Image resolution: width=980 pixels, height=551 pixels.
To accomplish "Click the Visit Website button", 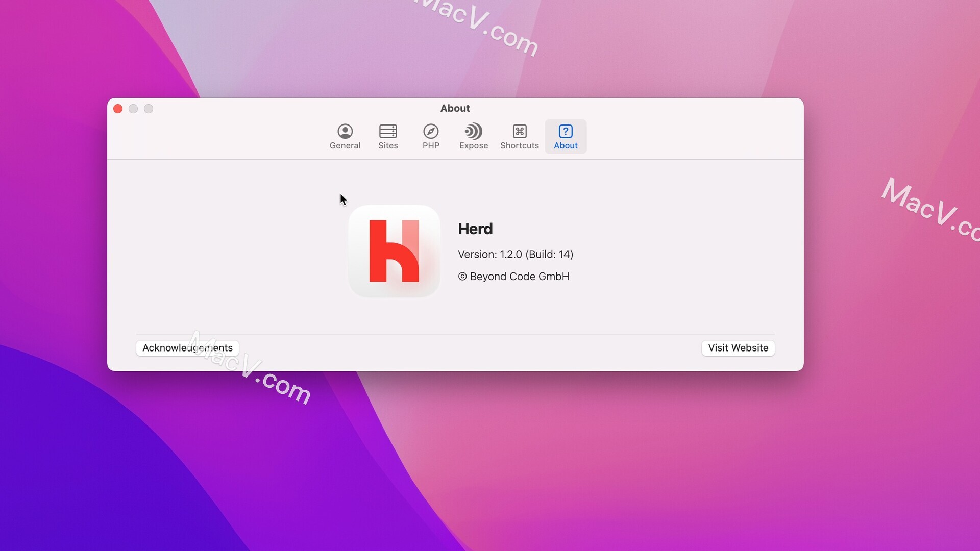I will 738,348.
